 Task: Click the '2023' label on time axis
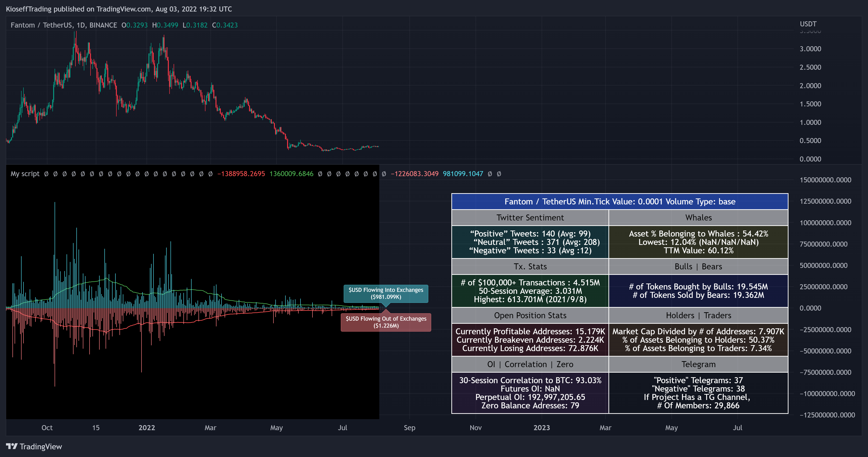click(x=541, y=428)
